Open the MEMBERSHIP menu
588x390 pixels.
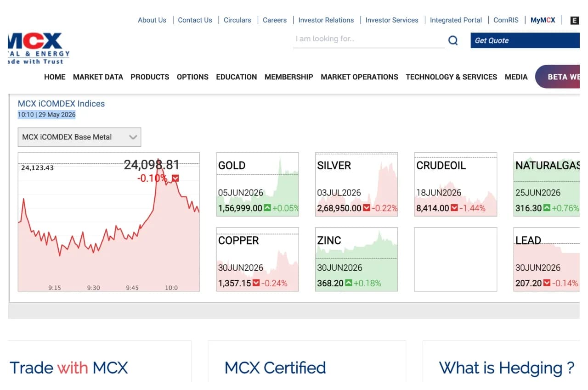pos(289,77)
